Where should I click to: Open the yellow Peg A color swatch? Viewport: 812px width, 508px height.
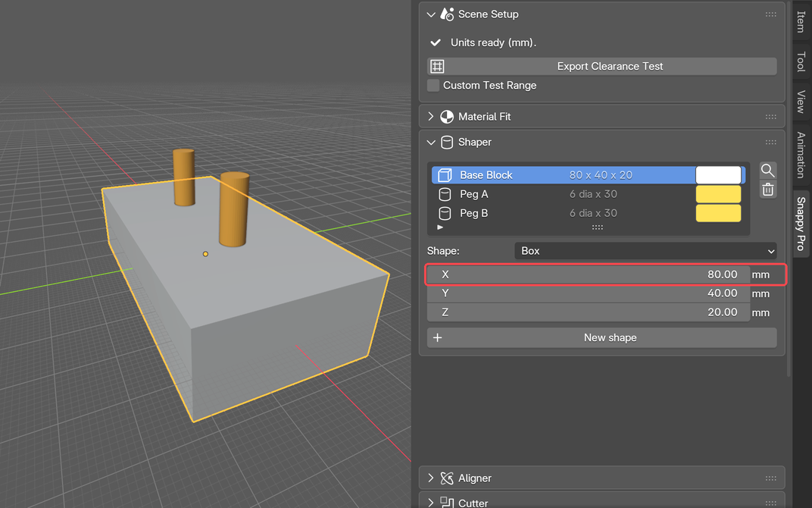(x=718, y=194)
